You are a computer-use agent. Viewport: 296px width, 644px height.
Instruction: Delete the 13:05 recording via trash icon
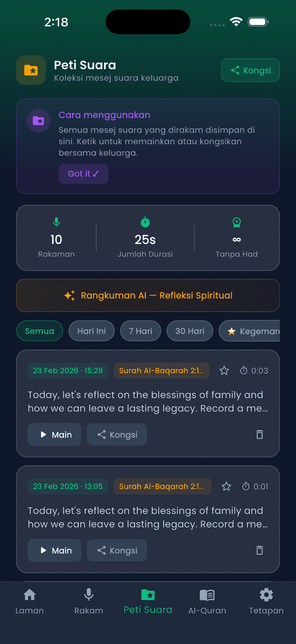point(259,550)
